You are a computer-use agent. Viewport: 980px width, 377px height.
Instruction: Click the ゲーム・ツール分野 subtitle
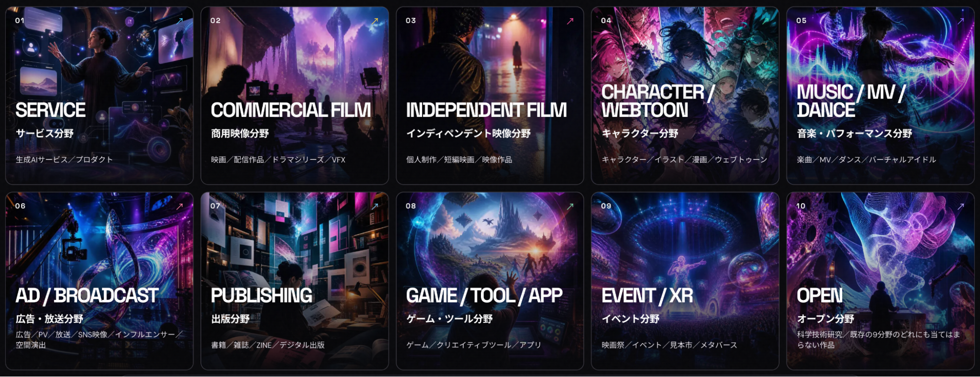coord(450,319)
